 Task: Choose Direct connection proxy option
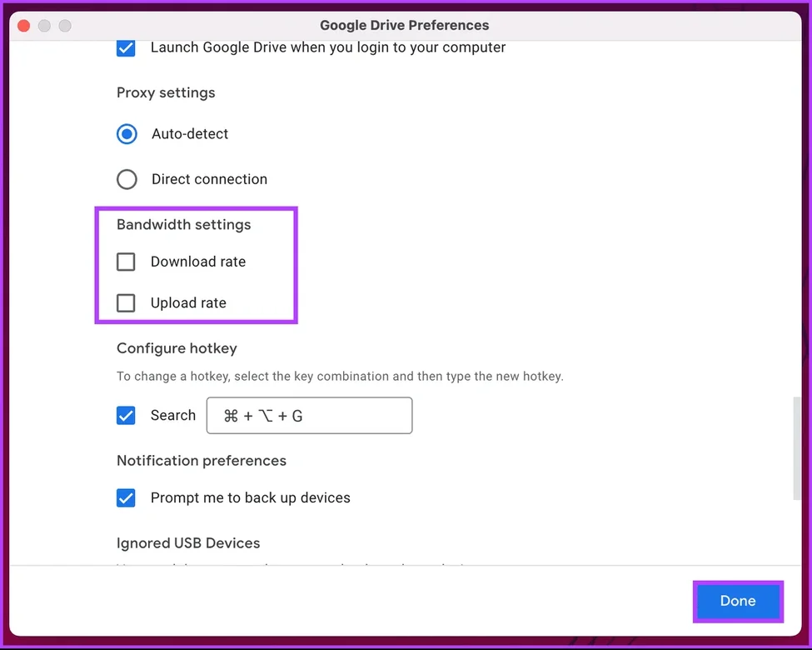click(x=127, y=179)
